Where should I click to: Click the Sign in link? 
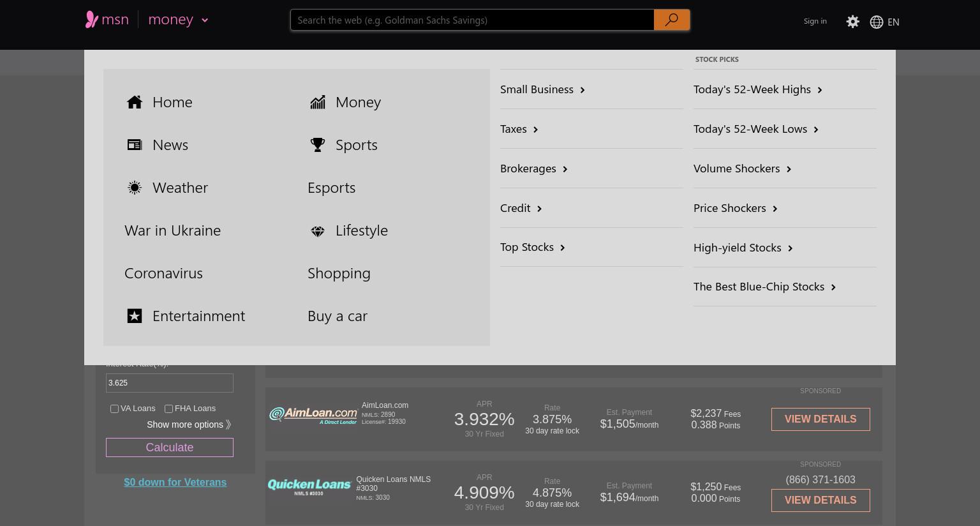click(815, 21)
